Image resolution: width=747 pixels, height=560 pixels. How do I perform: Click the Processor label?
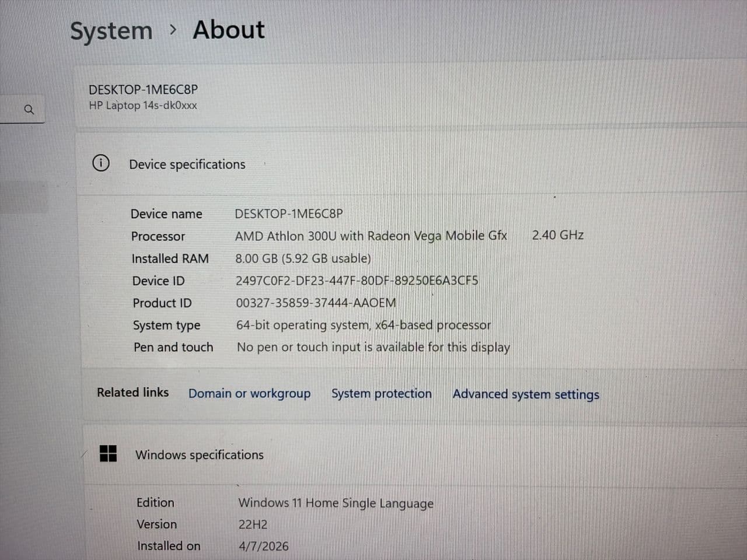point(158,236)
